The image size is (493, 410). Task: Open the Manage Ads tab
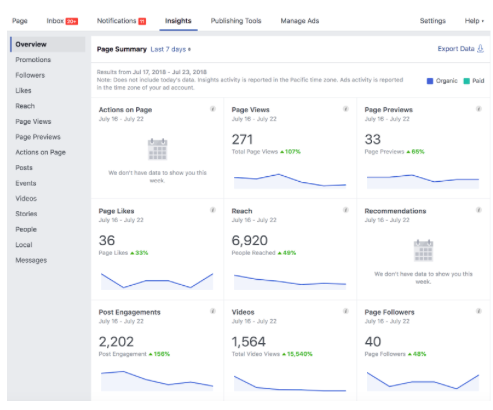[300, 21]
